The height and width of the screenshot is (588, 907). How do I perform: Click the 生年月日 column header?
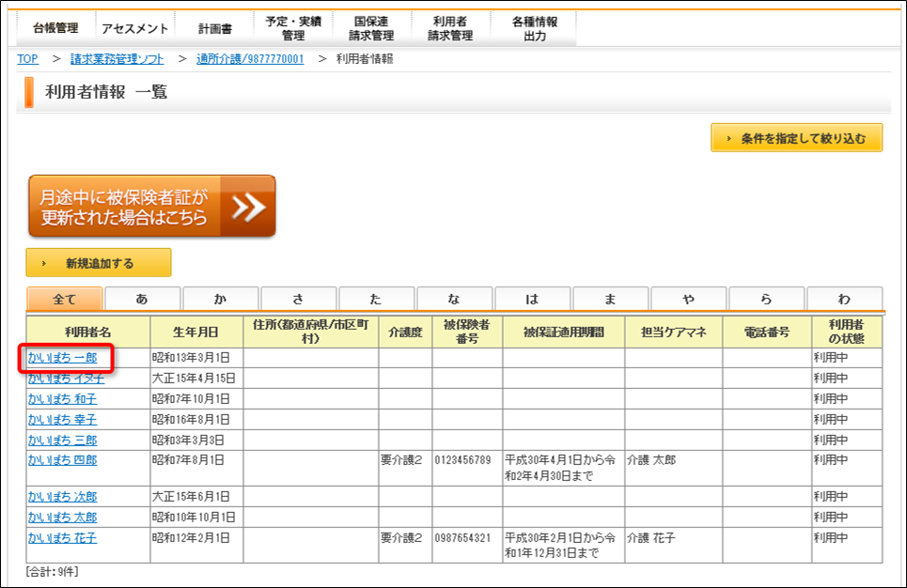(196, 332)
